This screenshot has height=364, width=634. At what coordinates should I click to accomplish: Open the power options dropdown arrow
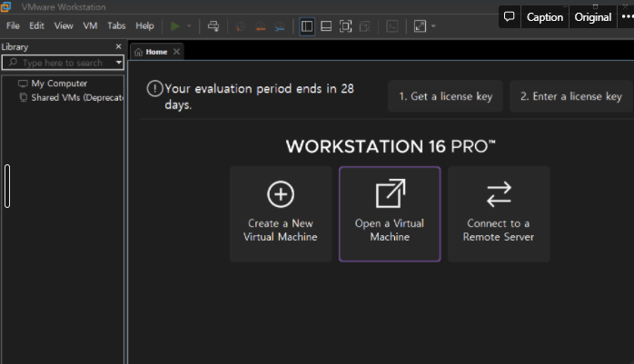pos(189,26)
